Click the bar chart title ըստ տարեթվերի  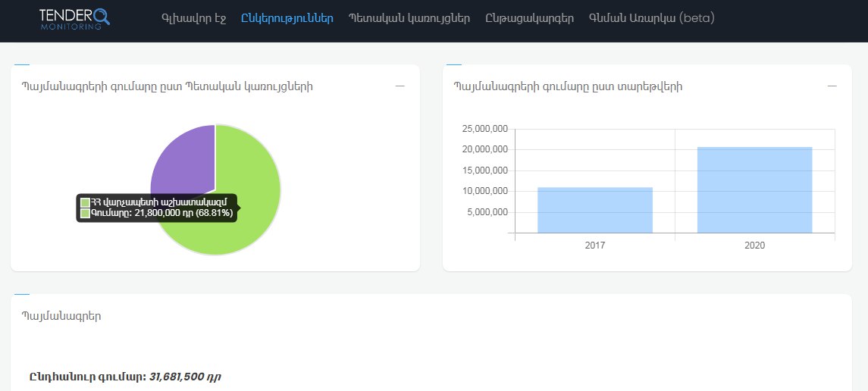coord(568,86)
